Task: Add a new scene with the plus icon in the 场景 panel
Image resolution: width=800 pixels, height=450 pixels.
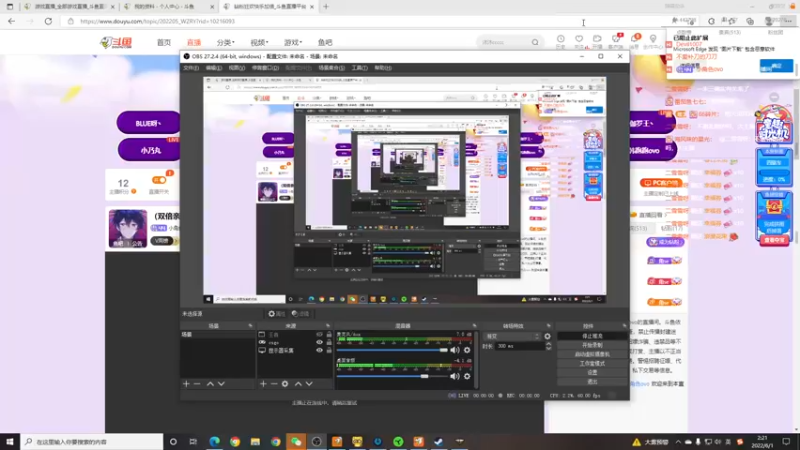Action: [x=186, y=384]
